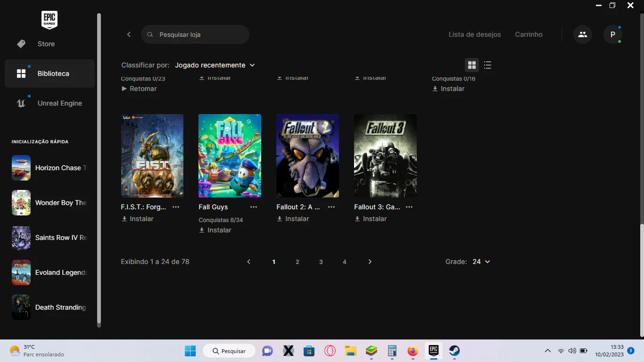Launch Death Stranding from quick launch

[x=50, y=307]
